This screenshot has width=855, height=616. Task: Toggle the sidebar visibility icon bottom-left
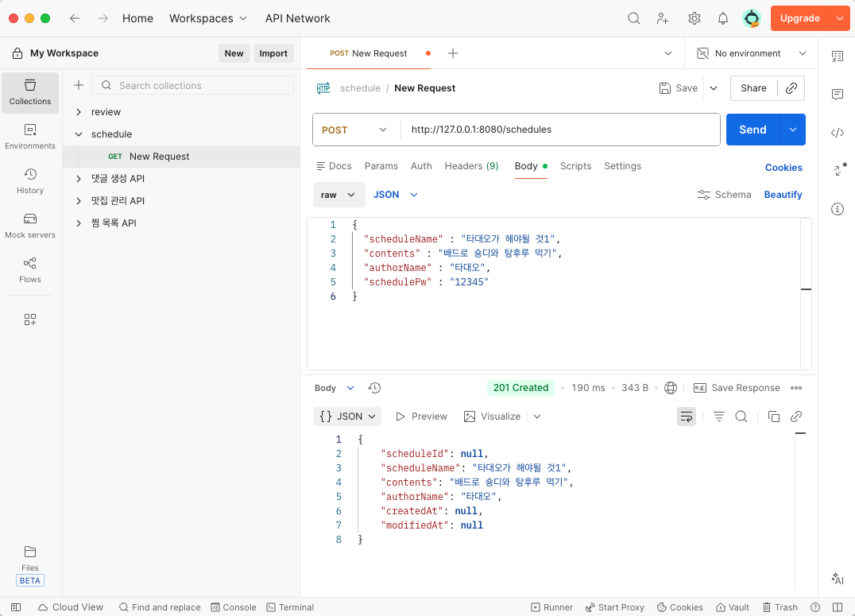pyautogui.click(x=16, y=607)
